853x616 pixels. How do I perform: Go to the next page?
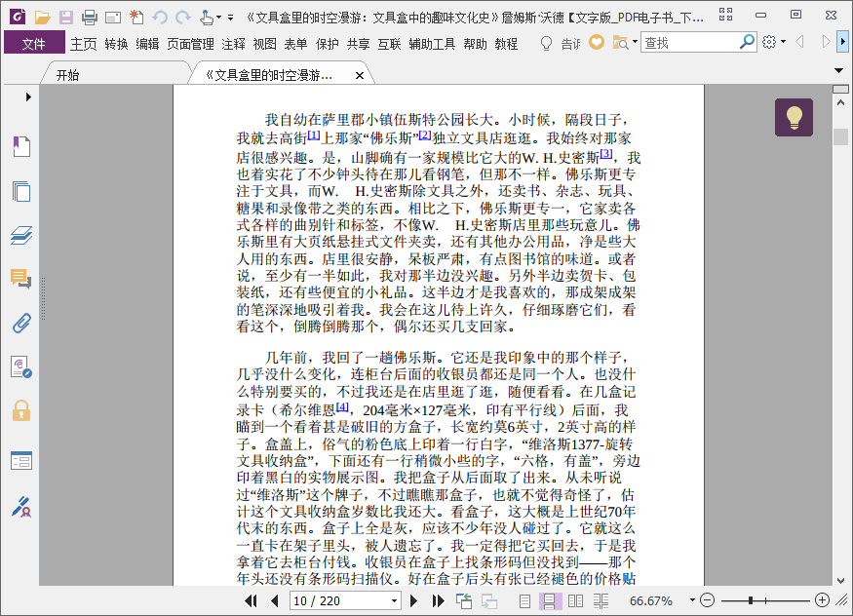pyautogui.click(x=413, y=600)
